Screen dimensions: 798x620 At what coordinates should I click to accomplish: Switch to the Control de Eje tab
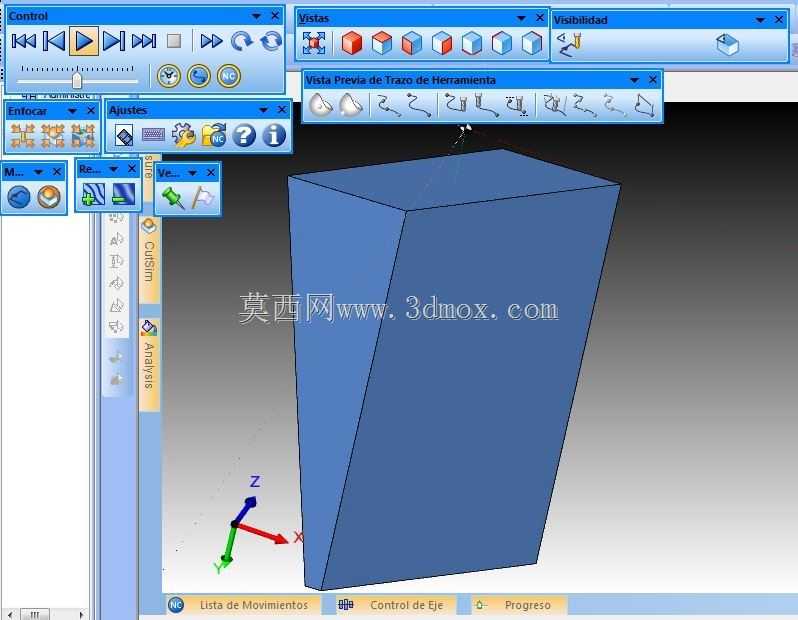click(x=395, y=605)
